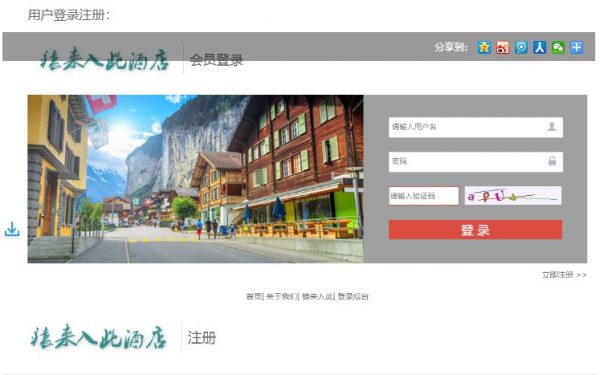Share to Sina Weibo icon
This screenshot has width=600, height=375.
[x=502, y=47]
